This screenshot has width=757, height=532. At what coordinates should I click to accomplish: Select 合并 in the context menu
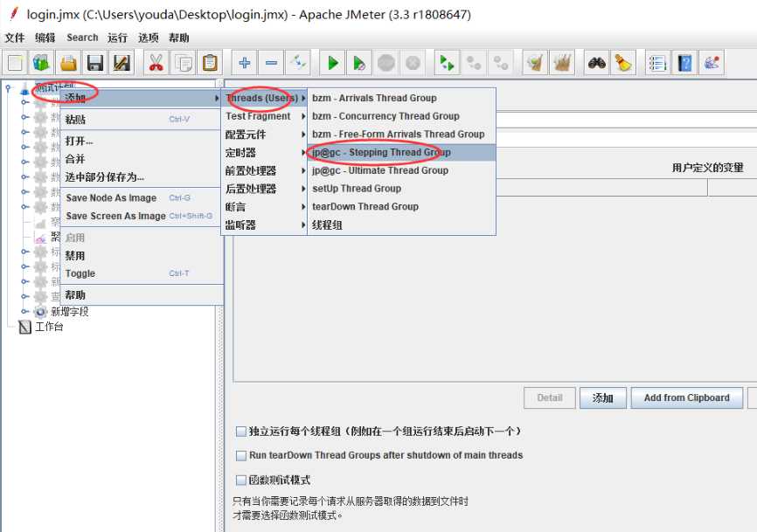tap(141, 159)
